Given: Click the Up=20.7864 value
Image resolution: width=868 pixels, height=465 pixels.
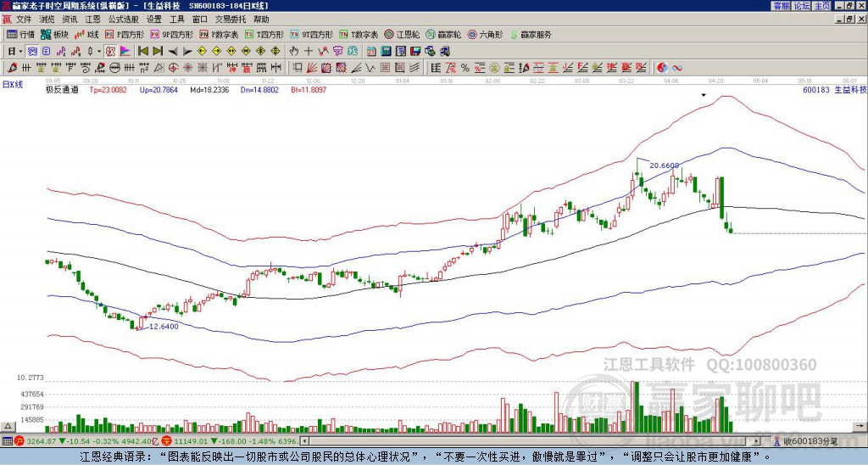Looking at the screenshot, I should pos(159,89).
